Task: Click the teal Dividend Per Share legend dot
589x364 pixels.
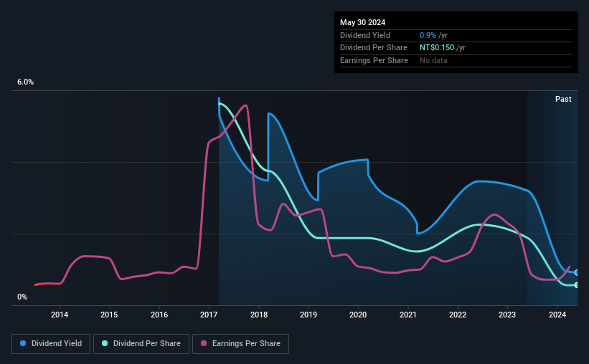Action: pos(105,343)
